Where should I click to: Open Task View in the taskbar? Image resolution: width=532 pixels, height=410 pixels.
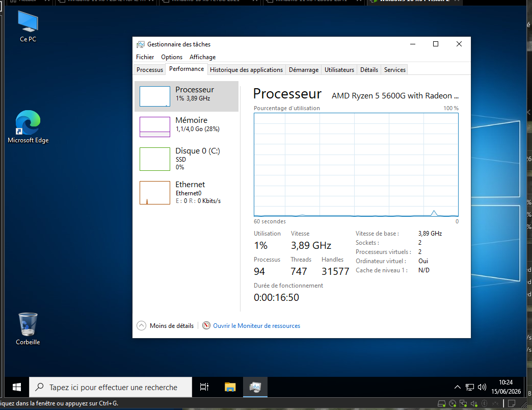coord(204,387)
